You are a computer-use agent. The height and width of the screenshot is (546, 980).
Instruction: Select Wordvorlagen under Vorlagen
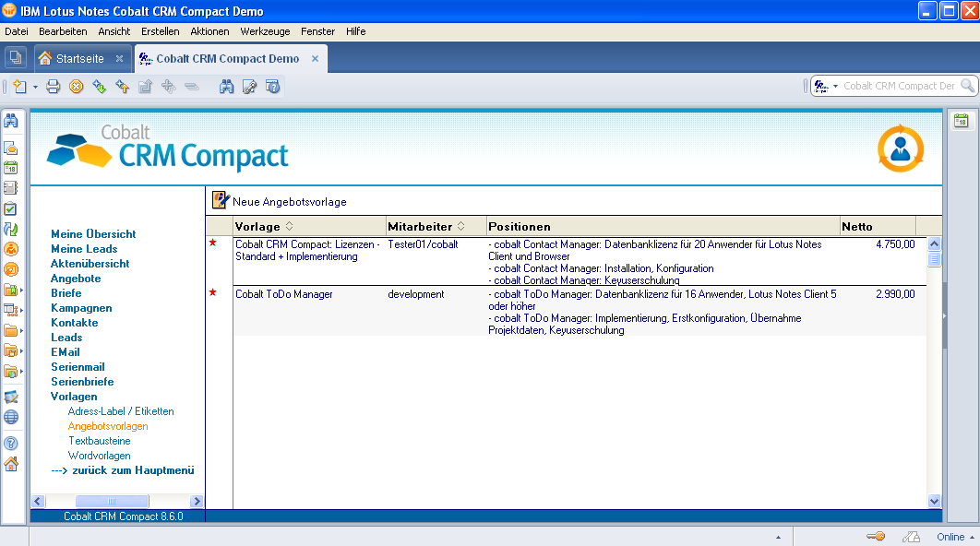[100, 456]
